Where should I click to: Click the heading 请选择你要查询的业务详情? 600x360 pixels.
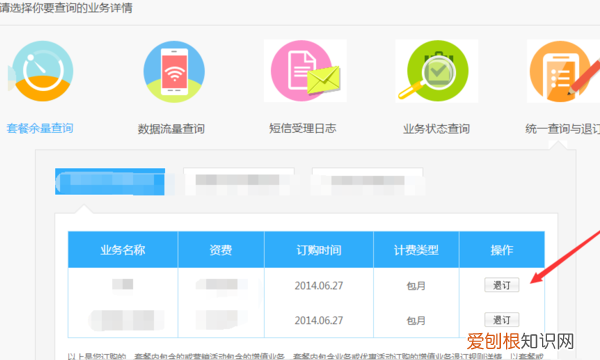point(66,8)
